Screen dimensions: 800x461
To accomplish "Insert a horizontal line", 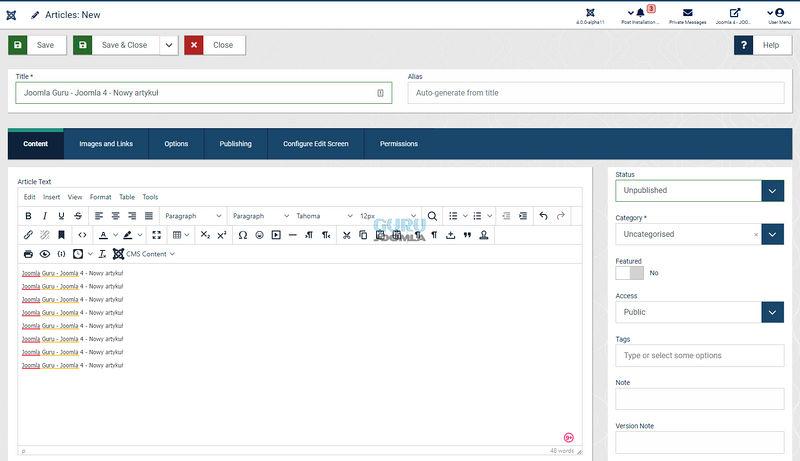I will tap(292, 235).
